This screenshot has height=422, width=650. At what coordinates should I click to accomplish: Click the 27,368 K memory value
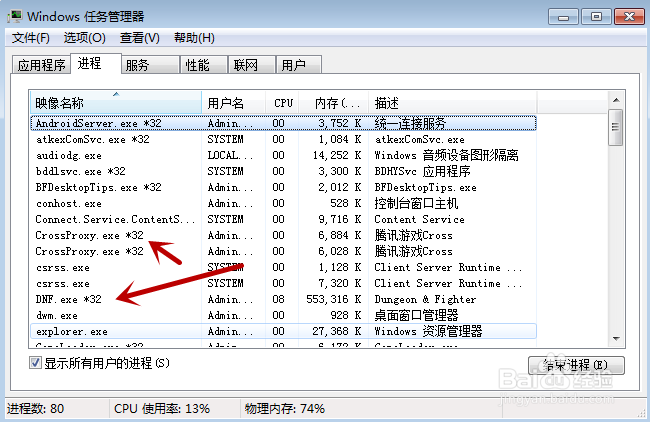(337, 332)
